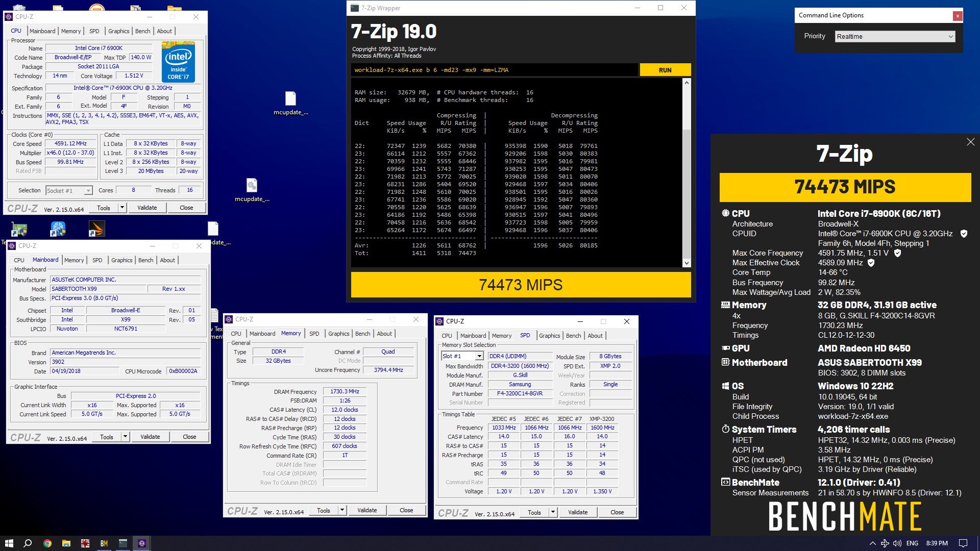Open CPU tab in Mainboard CPU-Z window

pyautogui.click(x=19, y=260)
